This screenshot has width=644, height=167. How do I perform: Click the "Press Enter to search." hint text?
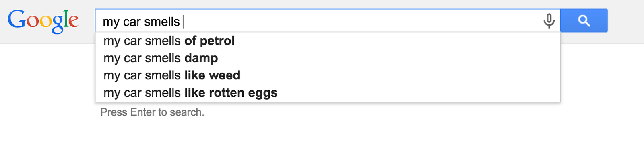click(x=152, y=112)
